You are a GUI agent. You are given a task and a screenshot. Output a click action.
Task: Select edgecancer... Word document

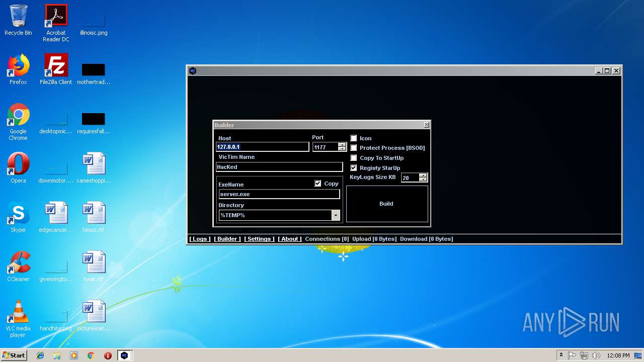pos(56,217)
